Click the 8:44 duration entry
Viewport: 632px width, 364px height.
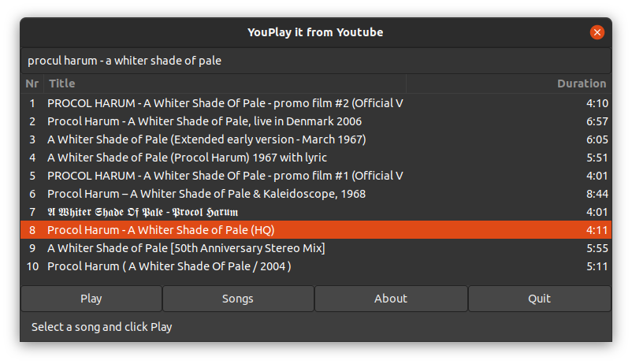click(x=597, y=194)
